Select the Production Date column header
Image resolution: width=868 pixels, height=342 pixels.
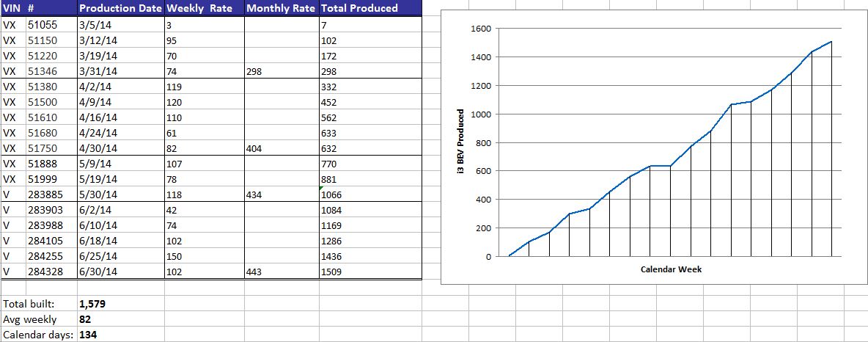pyautogui.click(x=120, y=8)
